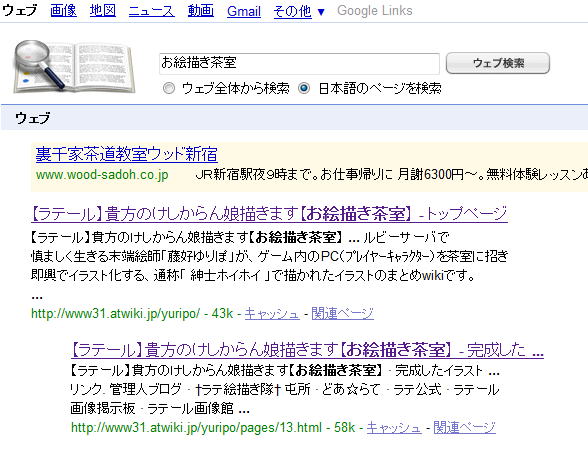This screenshot has width=588, height=450.
Task: Click the book and magnifier search logo
Action: click(x=74, y=66)
